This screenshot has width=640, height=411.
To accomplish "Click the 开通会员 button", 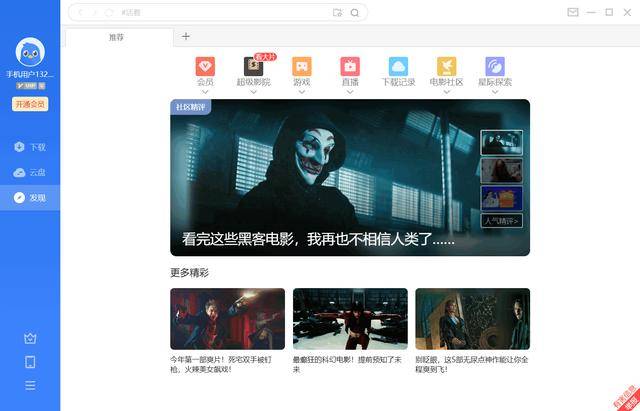I will 30,104.
